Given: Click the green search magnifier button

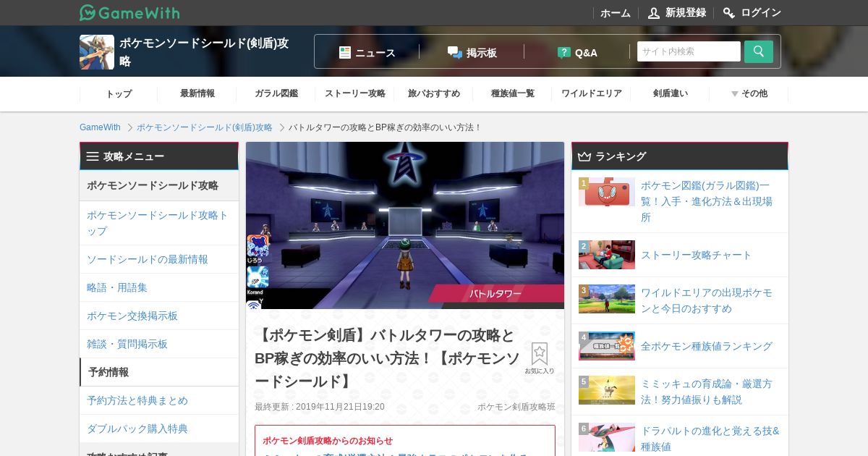Looking at the screenshot, I should (x=759, y=51).
